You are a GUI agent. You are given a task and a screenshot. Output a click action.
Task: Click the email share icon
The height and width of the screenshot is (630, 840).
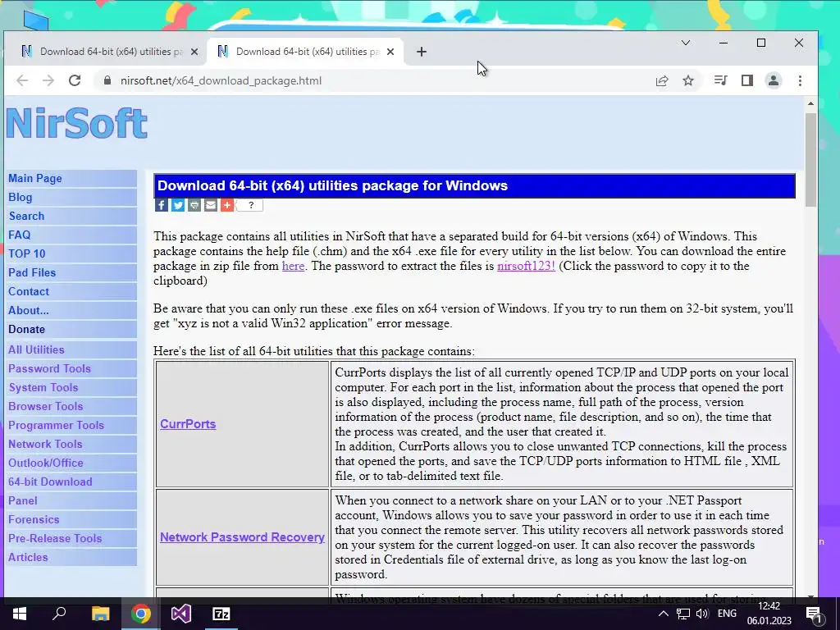point(211,205)
